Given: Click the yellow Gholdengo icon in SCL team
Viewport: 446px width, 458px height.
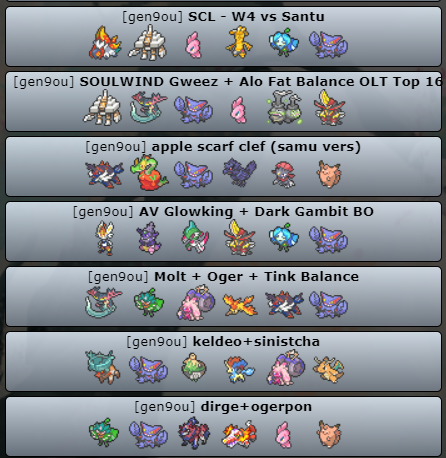Looking at the screenshot, I should [239, 43].
